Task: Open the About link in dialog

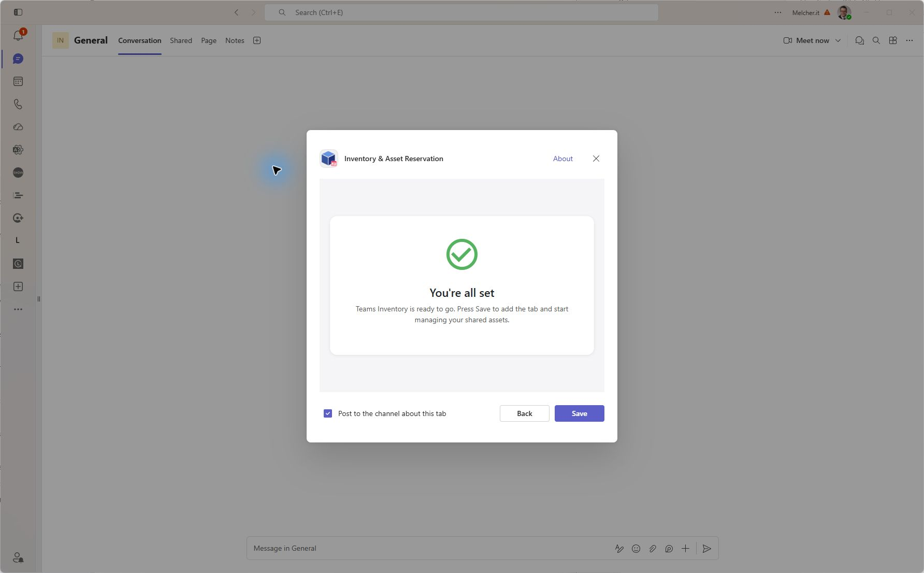Action: (562, 159)
